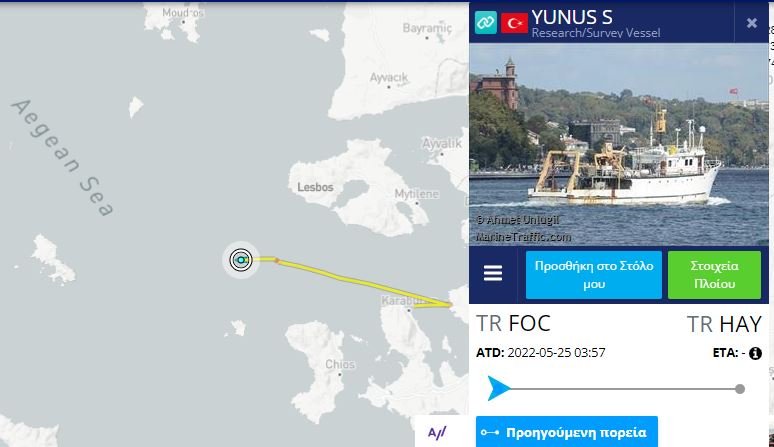774x447 pixels.
Task: Click the orange waypoint dot on the track
Action: [x=277, y=260]
